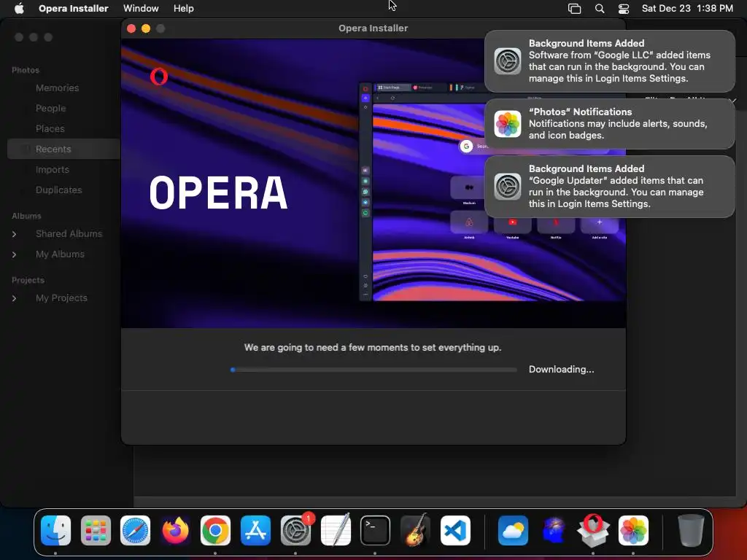Open My Albums in Photos sidebar
Image resolution: width=747 pixels, height=560 pixels.
tap(60, 254)
